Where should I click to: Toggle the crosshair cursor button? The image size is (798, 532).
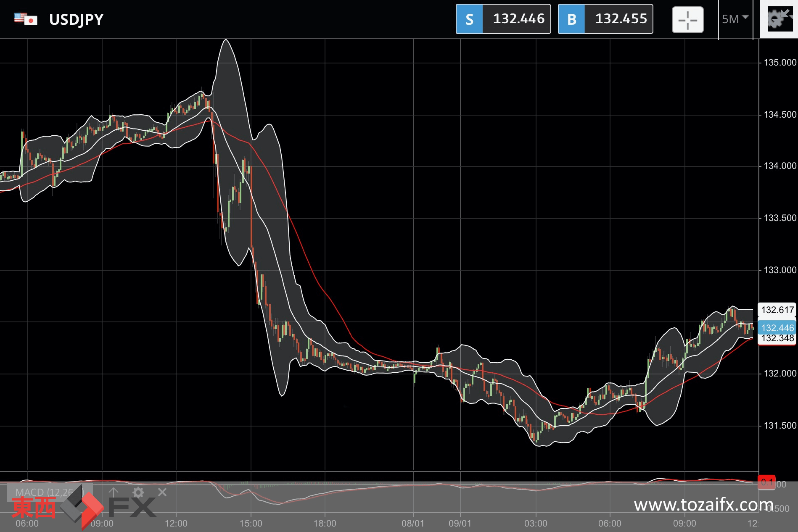click(x=687, y=20)
